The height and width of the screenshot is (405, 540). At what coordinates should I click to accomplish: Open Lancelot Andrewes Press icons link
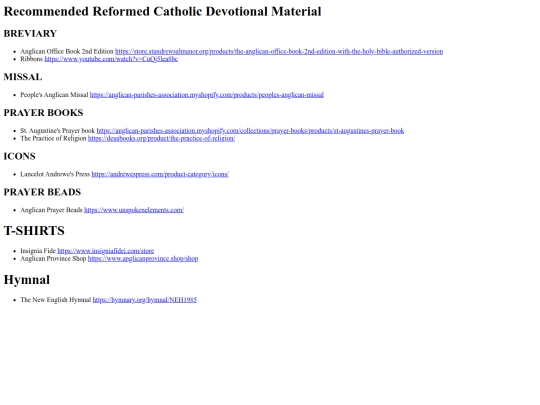[x=160, y=174]
